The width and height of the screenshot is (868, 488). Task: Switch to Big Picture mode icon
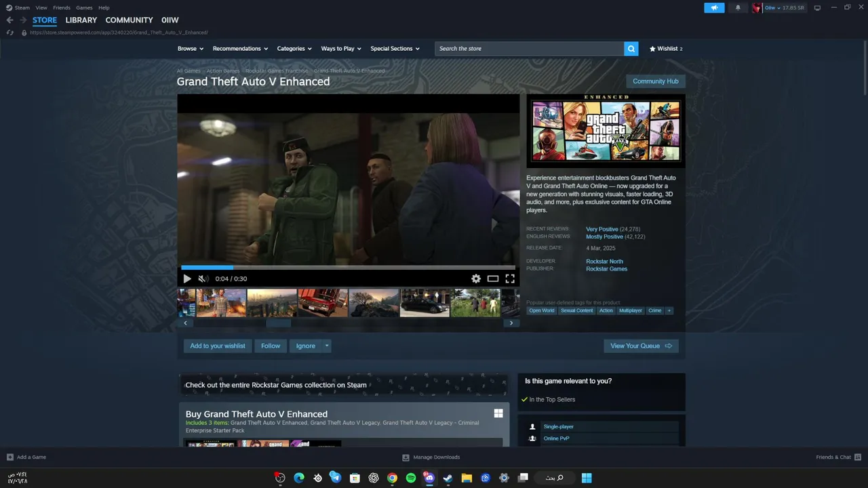817,7
